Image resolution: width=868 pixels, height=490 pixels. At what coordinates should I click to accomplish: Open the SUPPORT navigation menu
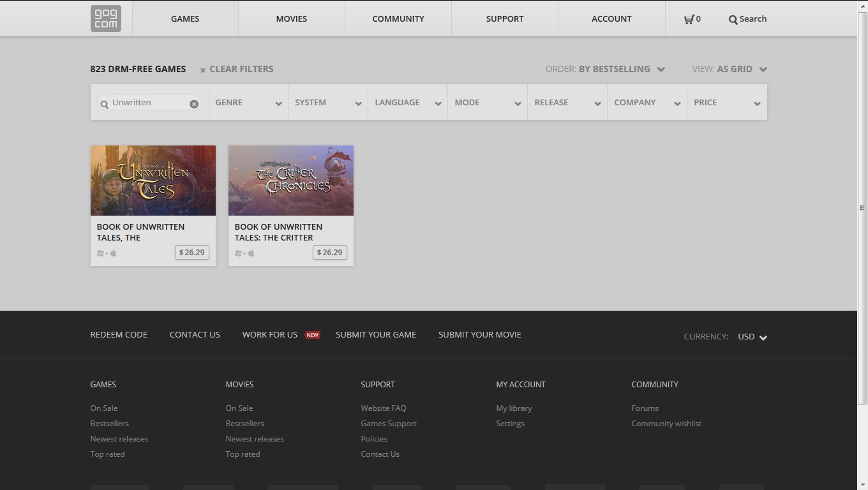[505, 19]
